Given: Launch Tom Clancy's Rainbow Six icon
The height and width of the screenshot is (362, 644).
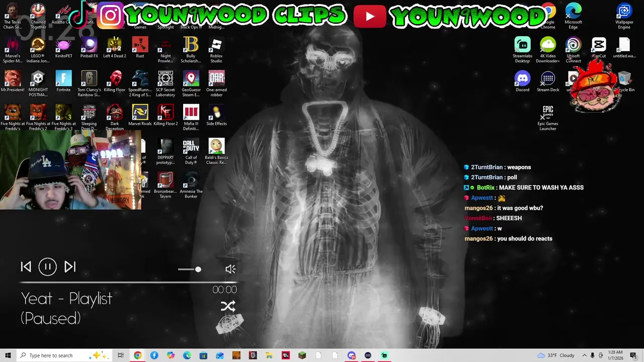Looking at the screenshot, I should 89,84.
